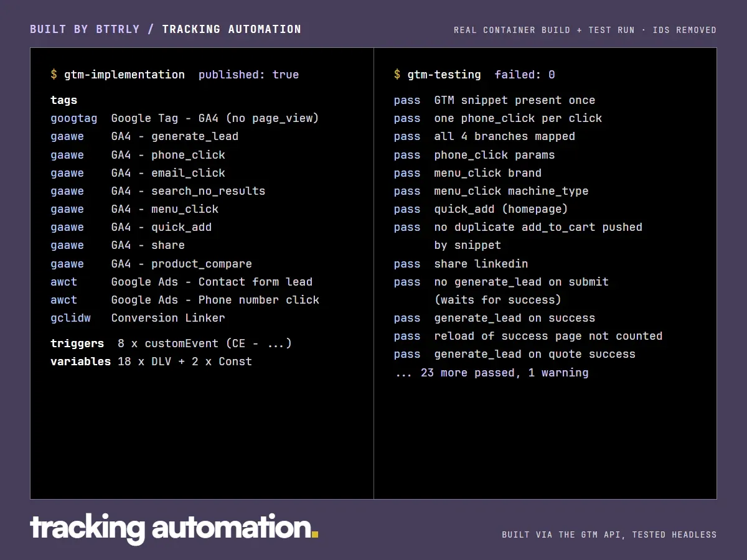This screenshot has width=747, height=560.
Task: Click the 'BUILT BY BTTRLY / TRACKING AUTOMATION' header
Action: (166, 29)
